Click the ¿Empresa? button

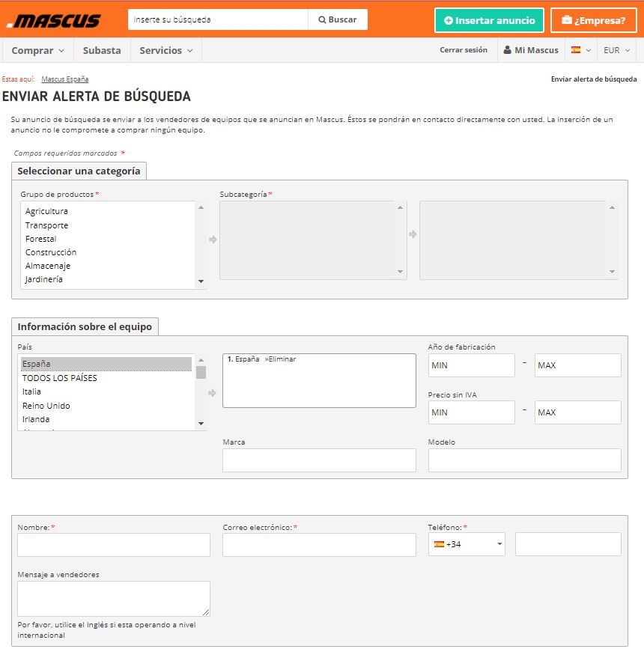(594, 20)
